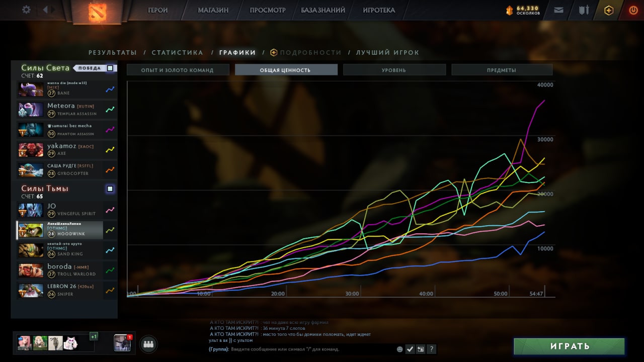
Task: Toggle Sniper graph line
Action: (110, 291)
